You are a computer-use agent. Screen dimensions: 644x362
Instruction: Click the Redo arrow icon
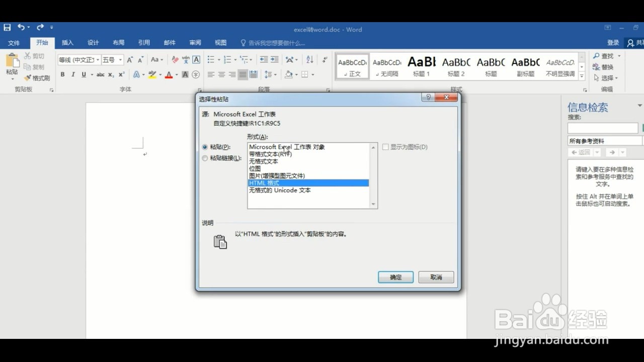point(40,27)
